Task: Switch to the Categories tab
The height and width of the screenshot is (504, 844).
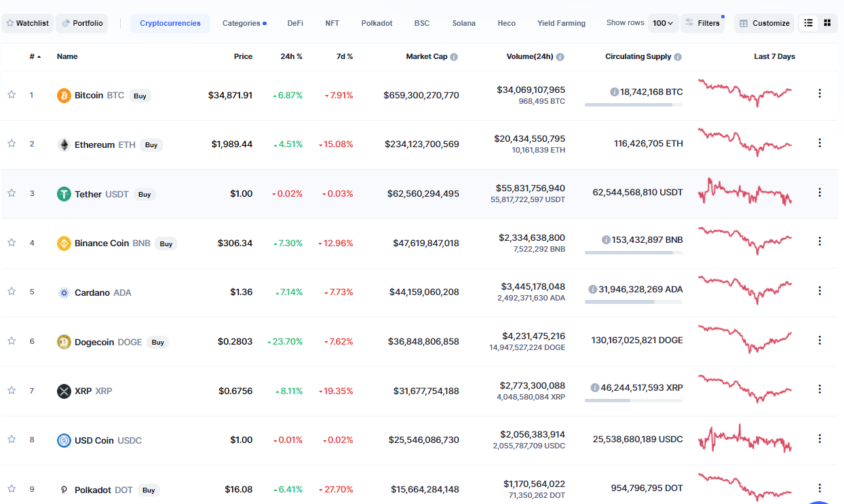Action: [244, 23]
